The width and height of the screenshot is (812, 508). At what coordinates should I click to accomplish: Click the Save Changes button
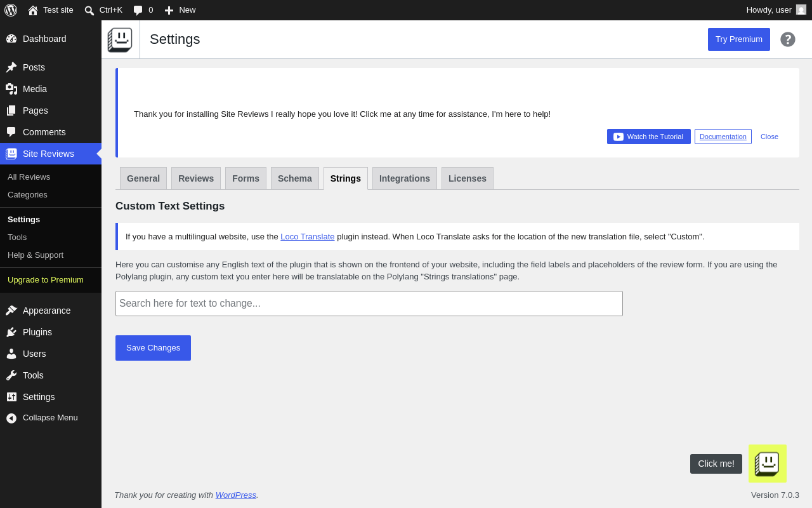pos(153,348)
